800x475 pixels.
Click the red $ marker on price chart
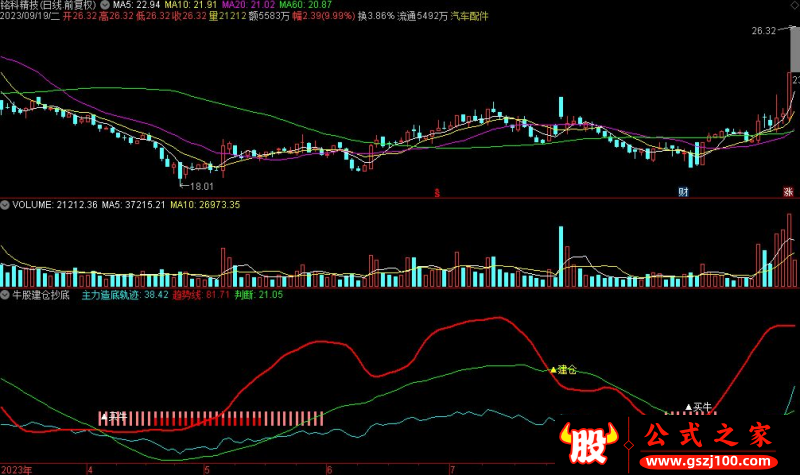tap(437, 193)
